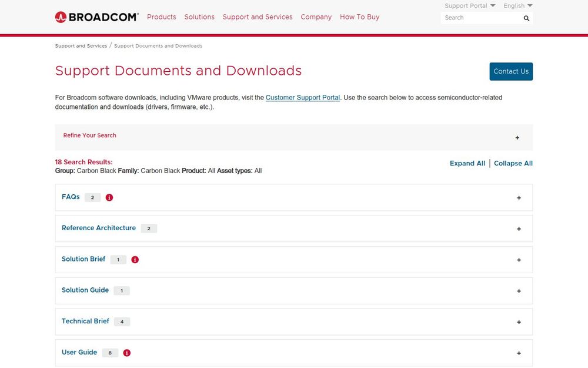Screen dimensions: 588x368
Task: Click the Technical Brief heading
Action: coord(85,321)
